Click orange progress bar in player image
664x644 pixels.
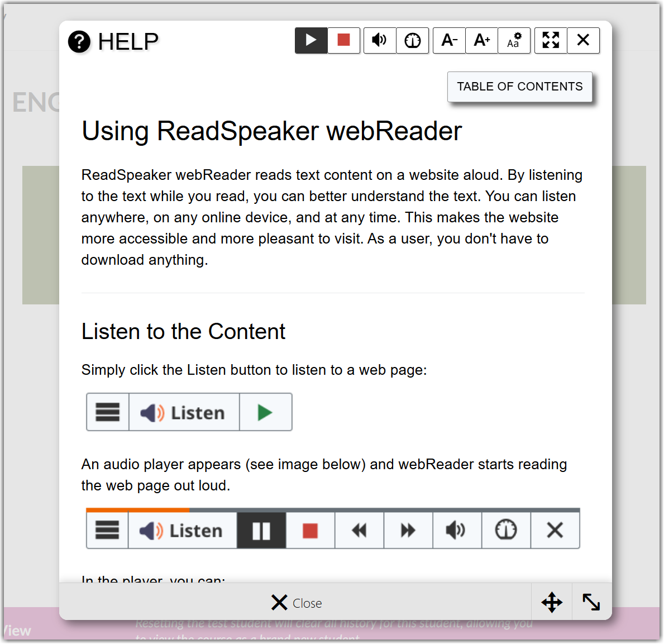pos(137,510)
